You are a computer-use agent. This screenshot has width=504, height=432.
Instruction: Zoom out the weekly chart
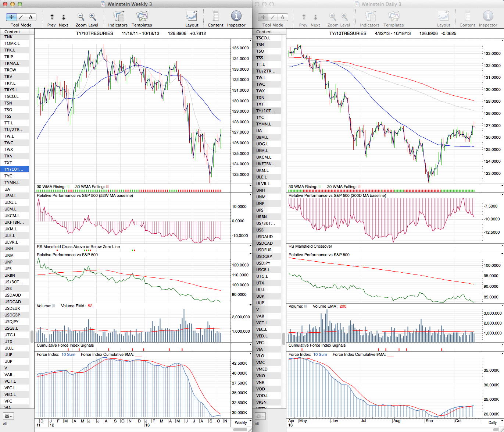pos(81,17)
